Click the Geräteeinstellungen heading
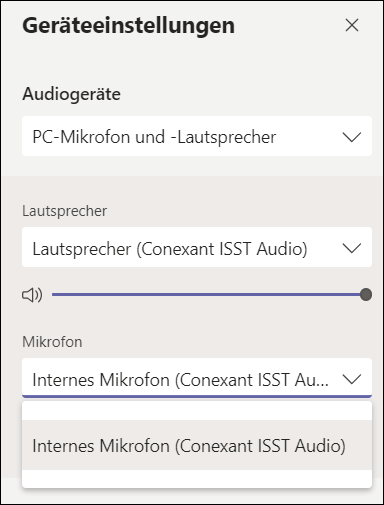 click(x=129, y=26)
